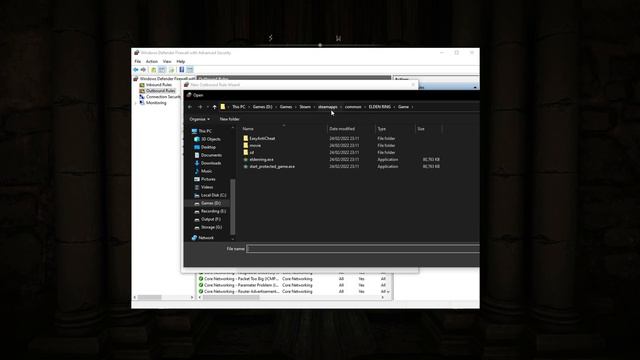Open Local Disk (C:) drive
Viewport: 640px width, 360px height.
[213, 195]
